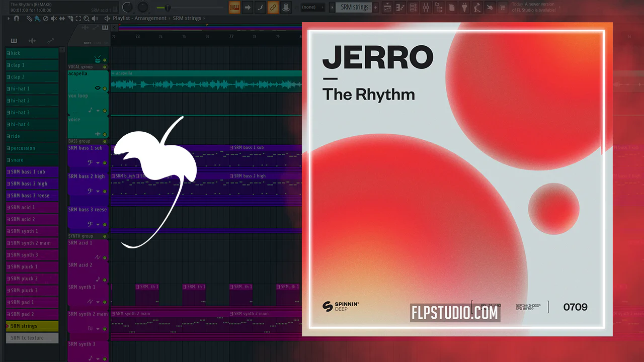
Task: Open the Channel rack from the toolbar
Action: [413, 8]
